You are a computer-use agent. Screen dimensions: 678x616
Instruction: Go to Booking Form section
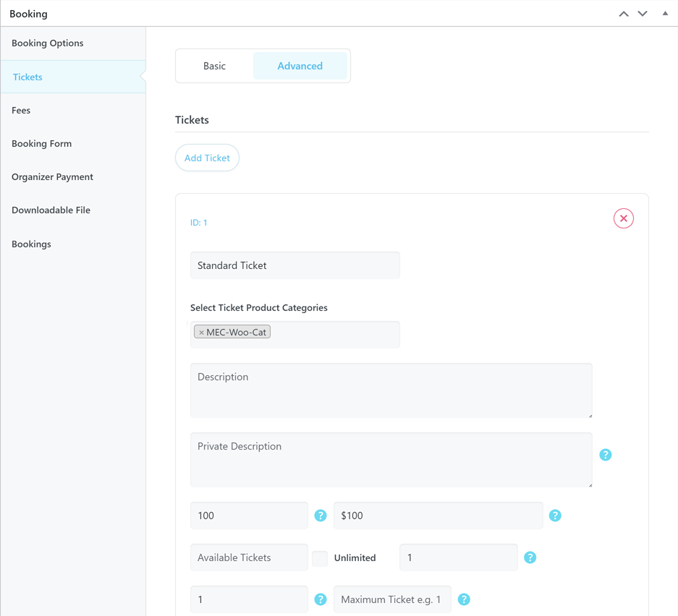pyautogui.click(x=73, y=144)
